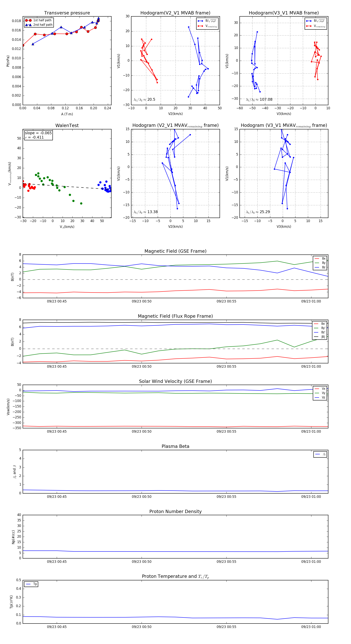This screenshot has width=351, height=644.
Task: Click the "WalenTest" plot title
Action: click(67, 125)
